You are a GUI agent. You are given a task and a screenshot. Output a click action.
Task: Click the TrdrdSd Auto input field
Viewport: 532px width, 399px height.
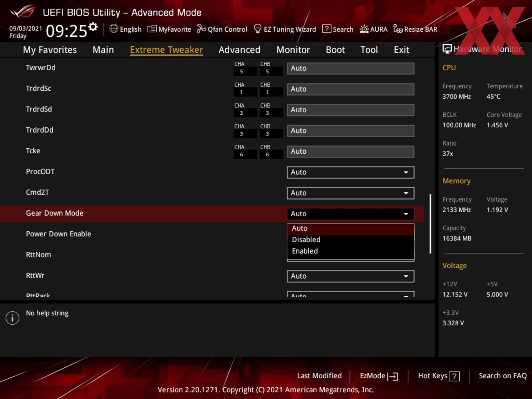(350, 110)
